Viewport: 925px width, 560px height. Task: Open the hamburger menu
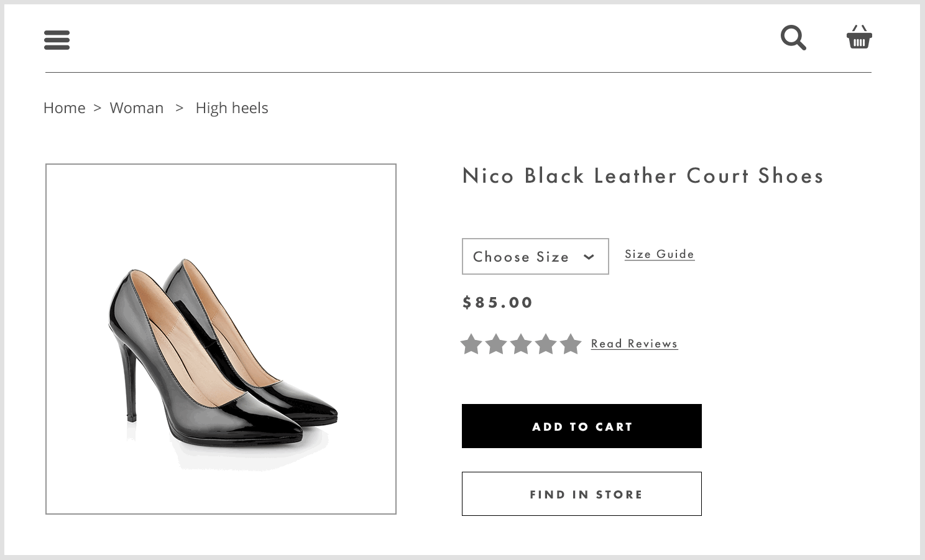point(57,40)
